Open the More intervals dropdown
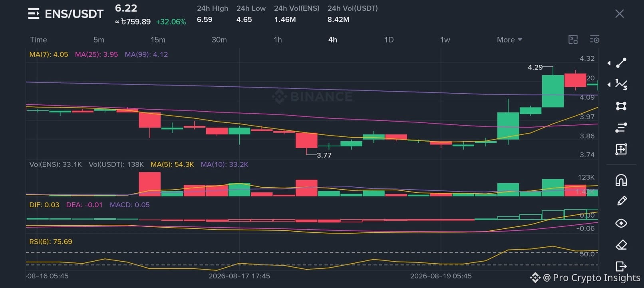The width and height of the screenshot is (644, 288). click(509, 40)
